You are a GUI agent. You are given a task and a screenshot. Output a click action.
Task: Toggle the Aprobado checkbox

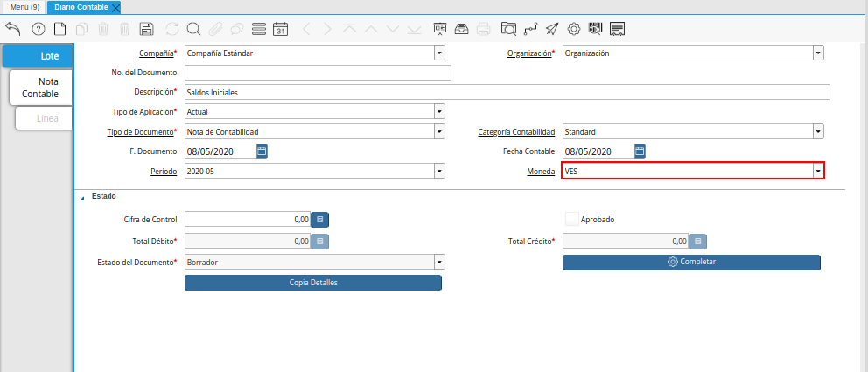pos(572,219)
